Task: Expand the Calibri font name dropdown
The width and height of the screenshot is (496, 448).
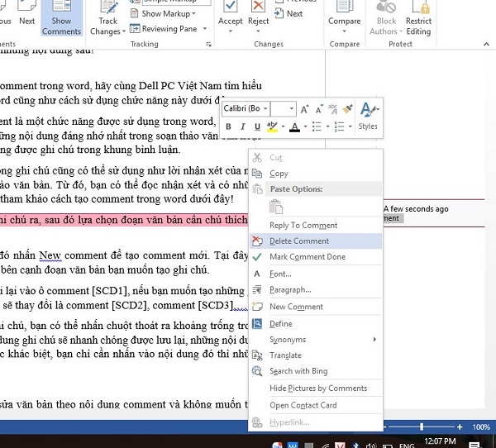Action: pyautogui.click(x=265, y=109)
